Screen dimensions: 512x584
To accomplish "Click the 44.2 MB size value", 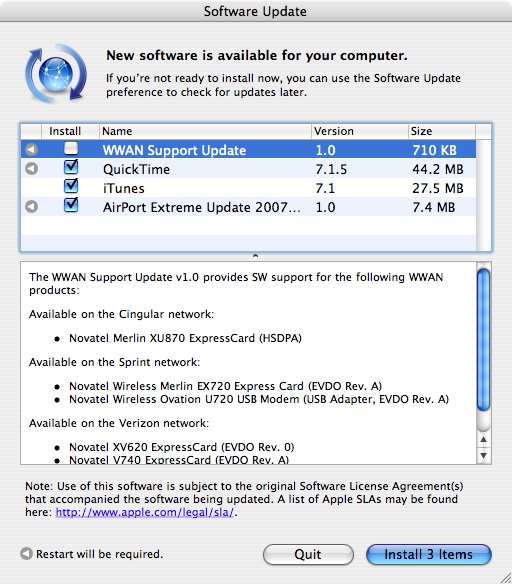I will (438, 169).
